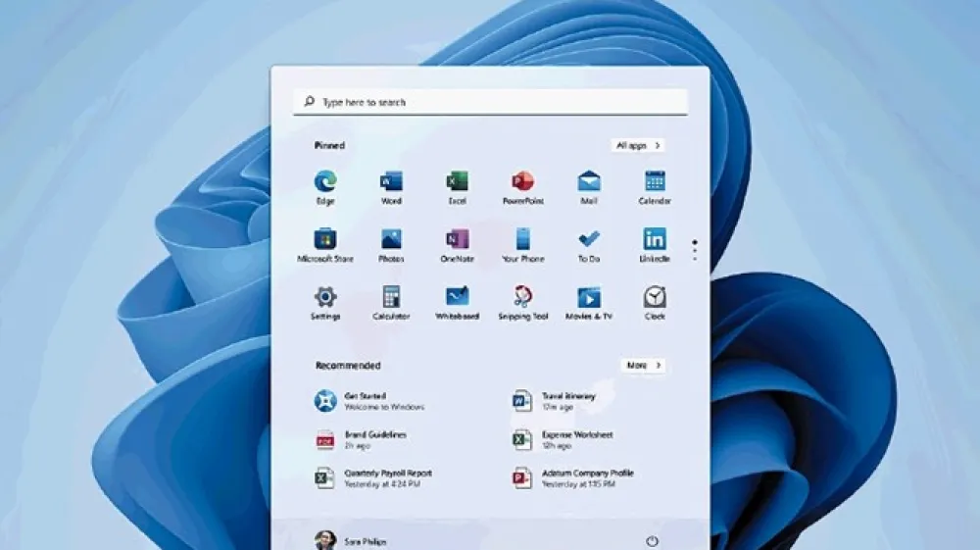Click the Recommended section heading
Viewport: 980px width, 550px height.
[x=348, y=366]
